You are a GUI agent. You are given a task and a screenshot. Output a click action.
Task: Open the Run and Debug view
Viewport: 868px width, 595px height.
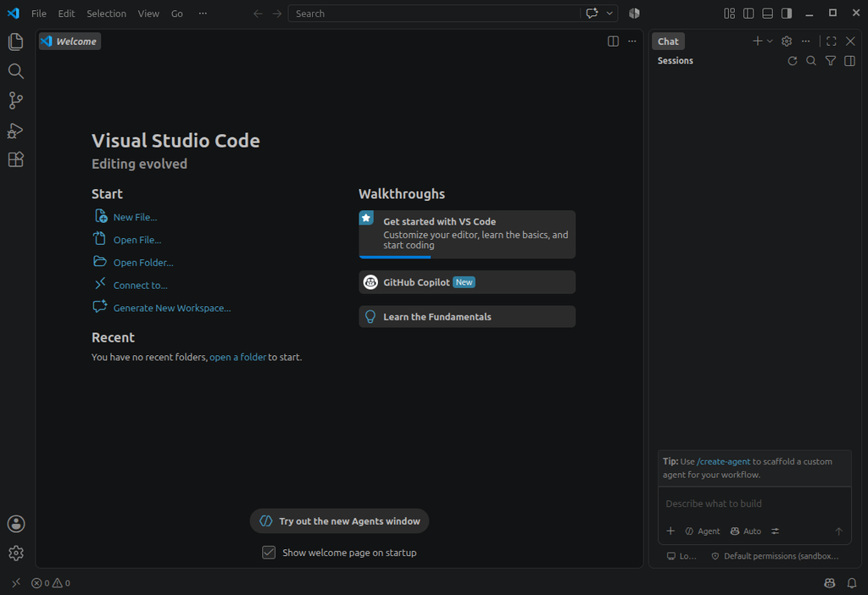15,130
